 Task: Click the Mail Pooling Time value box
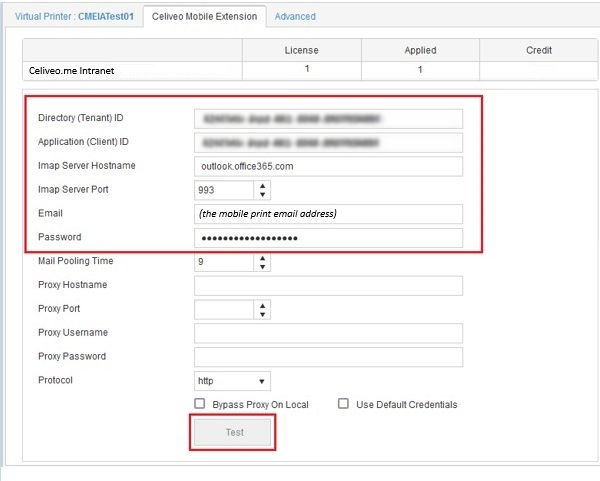click(x=224, y=262)
